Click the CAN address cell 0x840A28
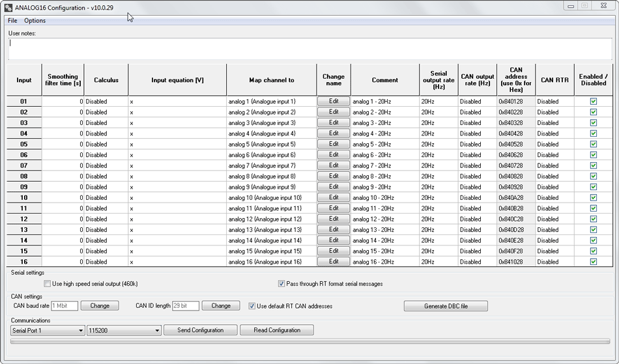The width and height of the screenshot is (619, 364). click(x=515, y=198)
